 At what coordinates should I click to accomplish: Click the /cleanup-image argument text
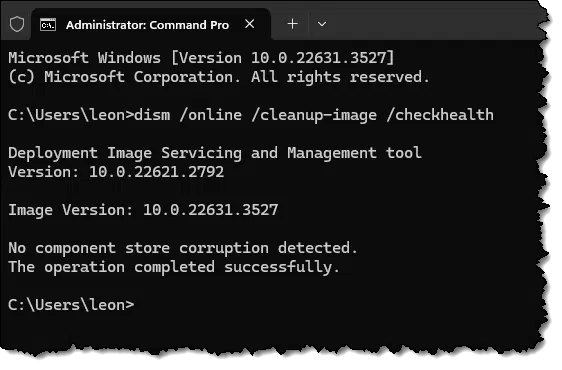(314, 115)
